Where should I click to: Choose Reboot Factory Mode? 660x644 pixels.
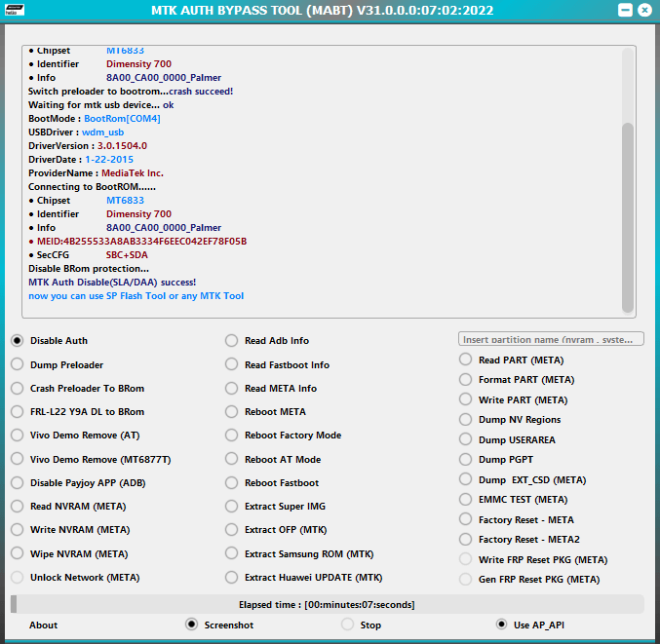[x=232, y=436]
